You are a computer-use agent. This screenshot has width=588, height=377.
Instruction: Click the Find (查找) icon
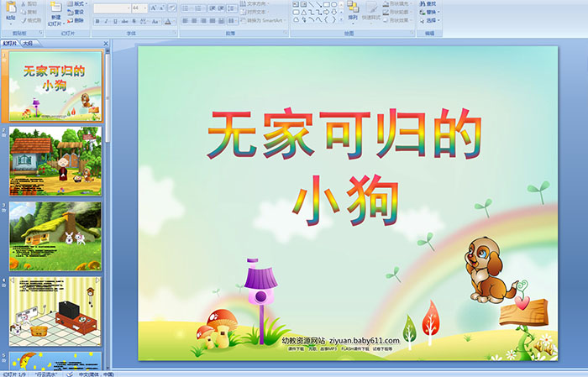click(430, 3)
